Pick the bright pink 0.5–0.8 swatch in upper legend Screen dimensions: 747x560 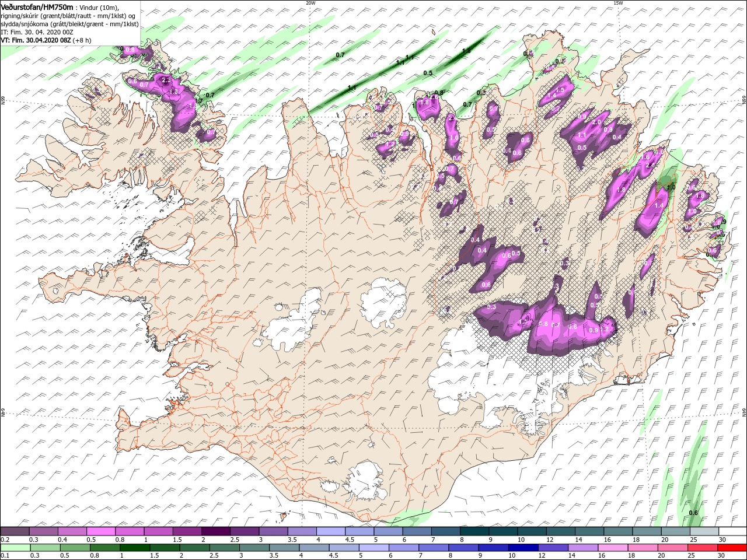pyautogui.click(x=101, y=531)
